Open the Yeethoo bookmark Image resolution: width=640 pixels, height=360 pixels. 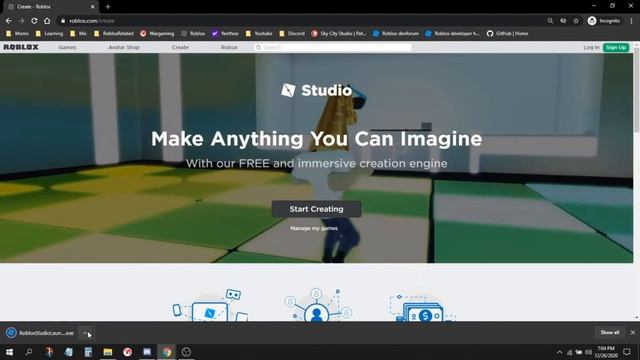point(225,33)
